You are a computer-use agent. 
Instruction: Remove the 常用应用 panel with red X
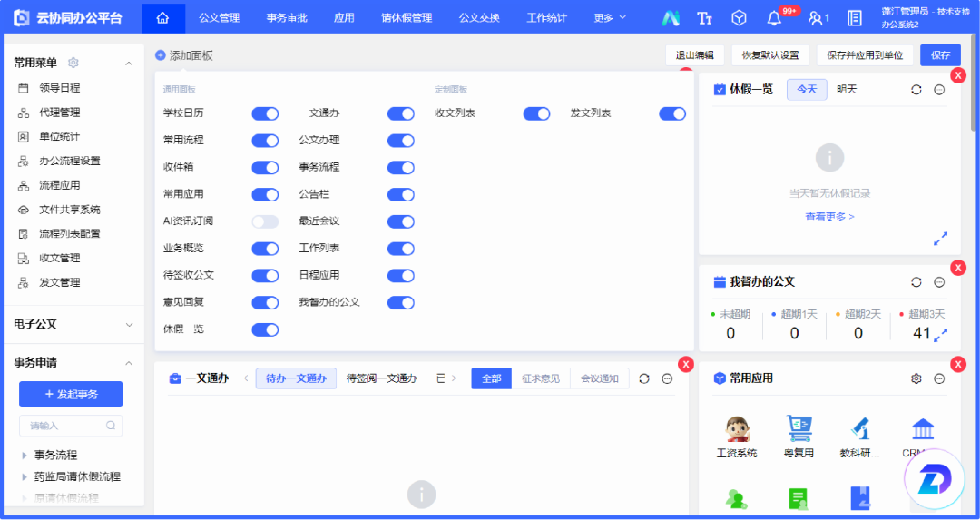[958, 364]
